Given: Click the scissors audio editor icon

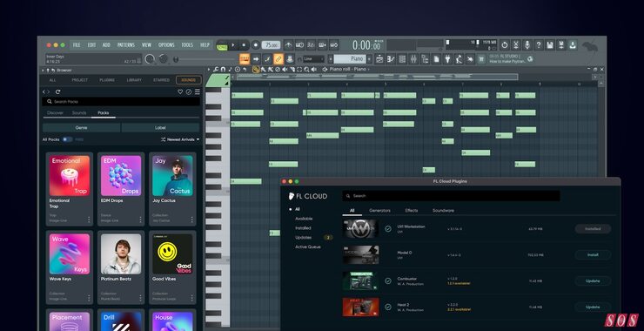Looking at the screenshot, I should [516, 44].
